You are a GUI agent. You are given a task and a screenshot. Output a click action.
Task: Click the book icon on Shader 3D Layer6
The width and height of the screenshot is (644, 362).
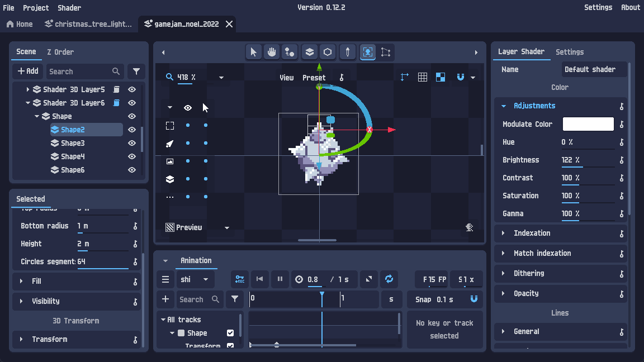pos(117,103)
